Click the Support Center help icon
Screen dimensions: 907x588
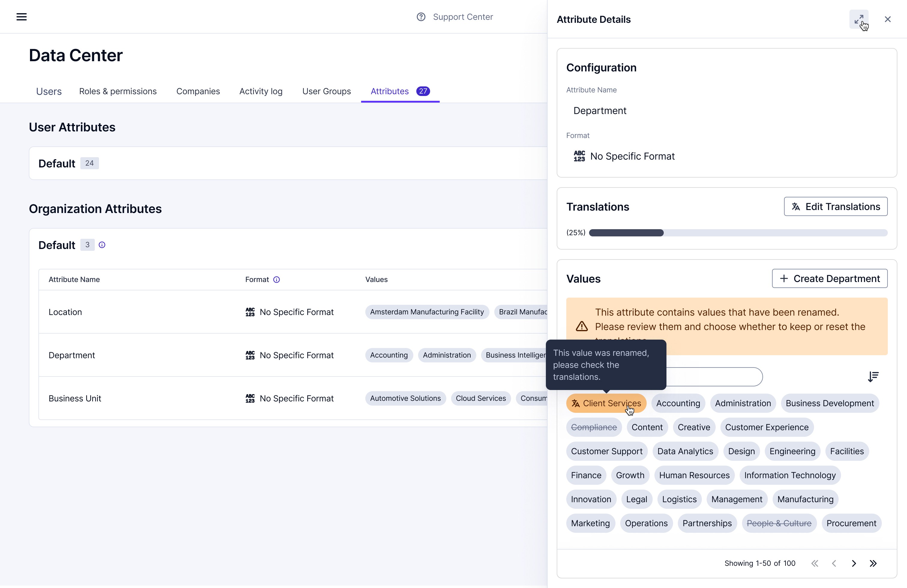tap(421, 17)
